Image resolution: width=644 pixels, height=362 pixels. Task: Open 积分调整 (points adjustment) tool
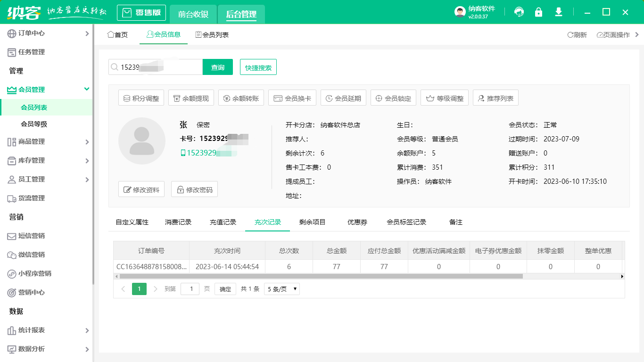pos(141,98)
